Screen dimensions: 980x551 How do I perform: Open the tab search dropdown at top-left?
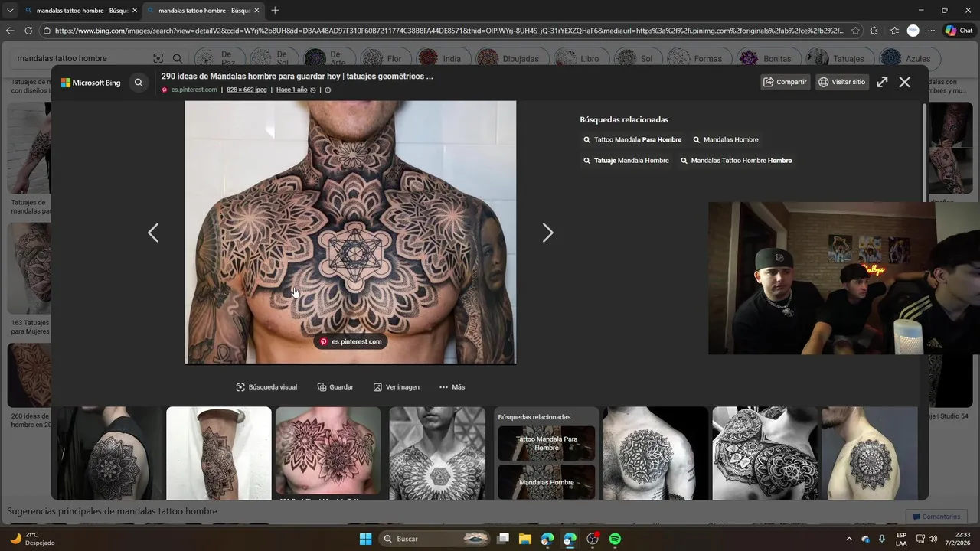coord(10,11)
